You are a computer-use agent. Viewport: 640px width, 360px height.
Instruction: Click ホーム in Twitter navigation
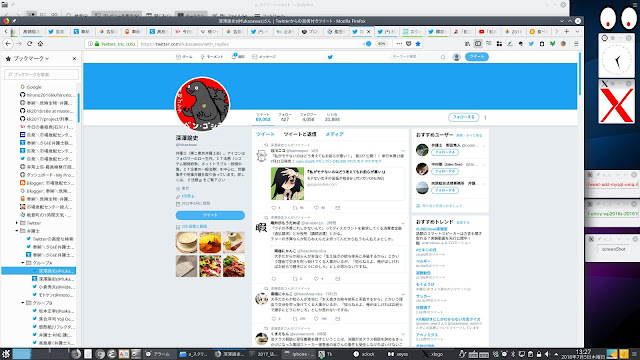click(x=184, y=57)
